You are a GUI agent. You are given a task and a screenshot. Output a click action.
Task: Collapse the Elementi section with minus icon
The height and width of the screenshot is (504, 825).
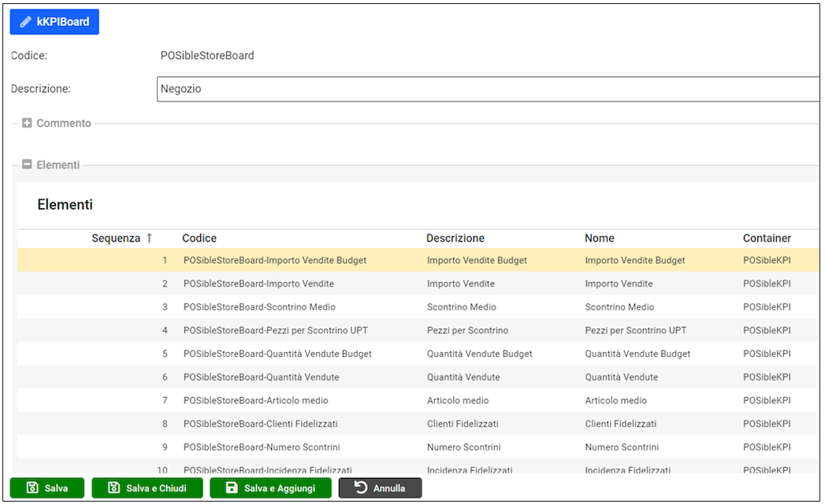(27, 165)
